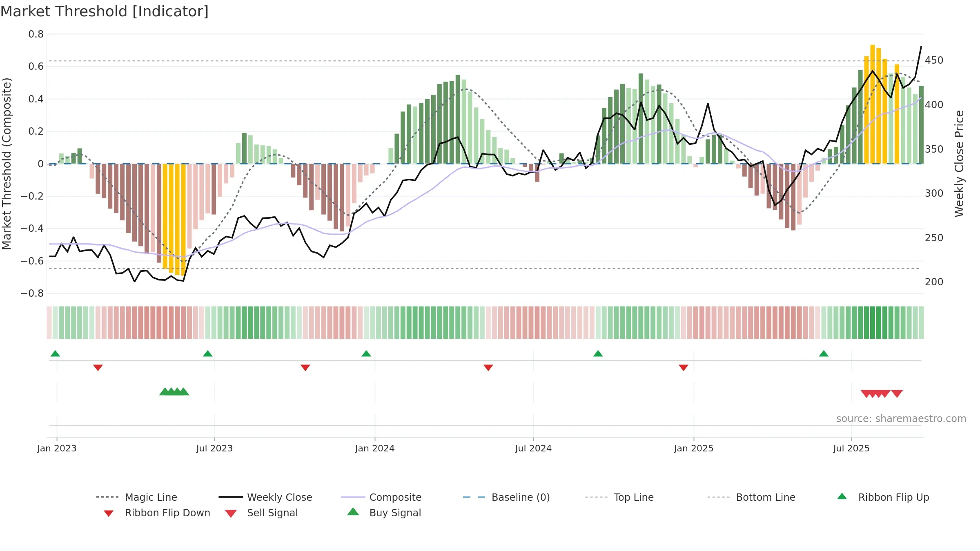Screen dimensions: 980x551
Task: Toggle the Ribbon Flip Up legend entry
Action: 883,497
